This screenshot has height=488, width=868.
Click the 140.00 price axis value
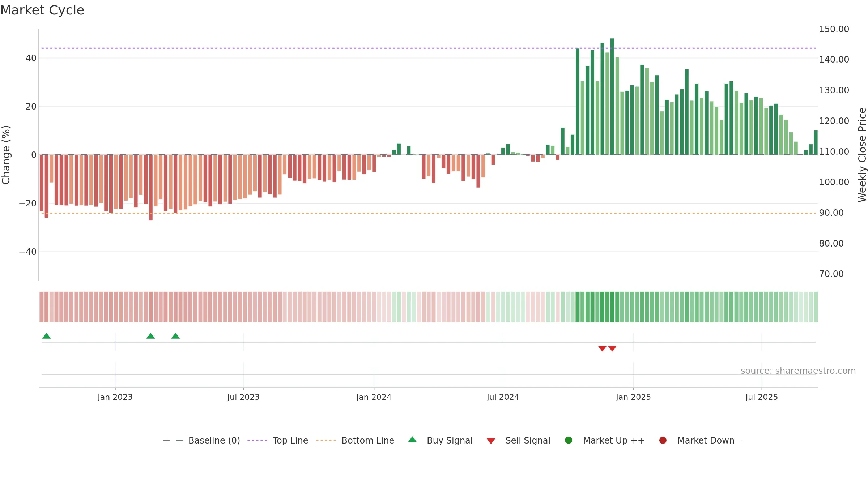click(x=834, y=60)
